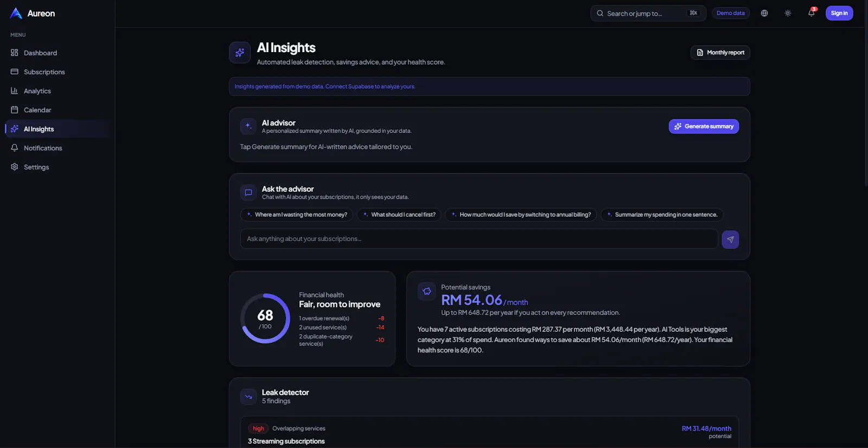
Task: Focus the Search or jump to field
Action: coord(648,13)
